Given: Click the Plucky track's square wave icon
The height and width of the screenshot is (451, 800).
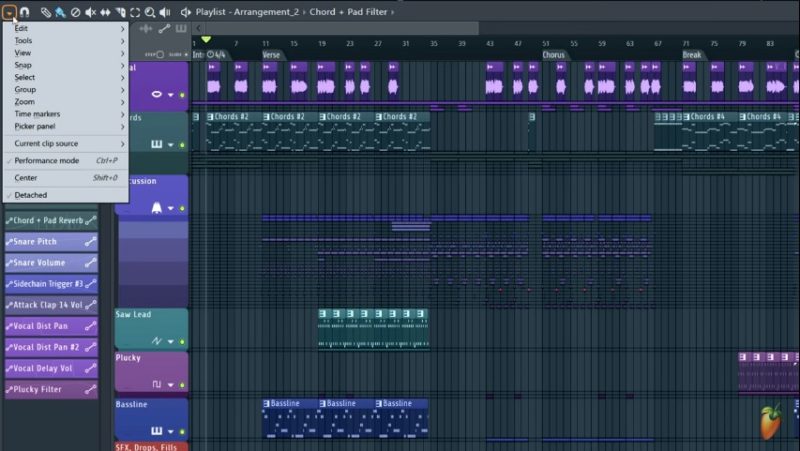Looking at the screenshot, I should (x=156, y=384).
